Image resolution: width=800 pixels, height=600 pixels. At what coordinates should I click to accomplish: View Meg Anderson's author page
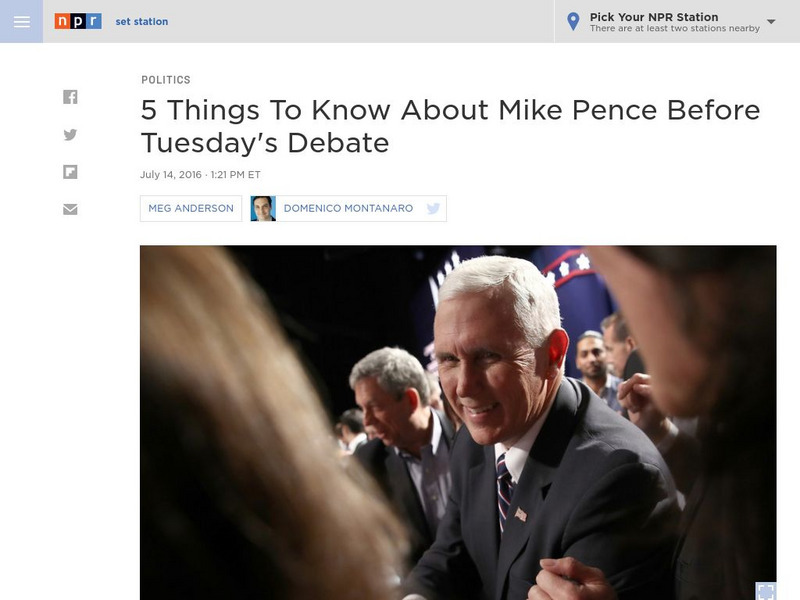(191, 208)
